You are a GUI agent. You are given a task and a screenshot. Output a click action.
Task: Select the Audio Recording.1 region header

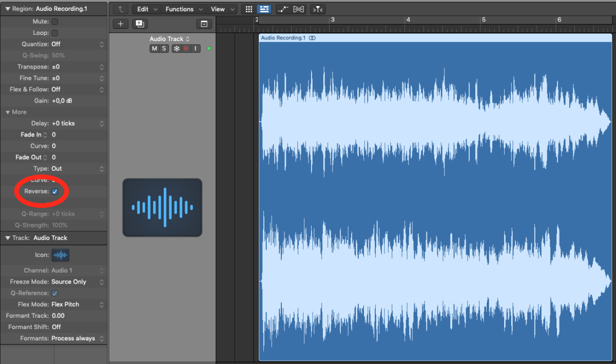tap(435, 38)
